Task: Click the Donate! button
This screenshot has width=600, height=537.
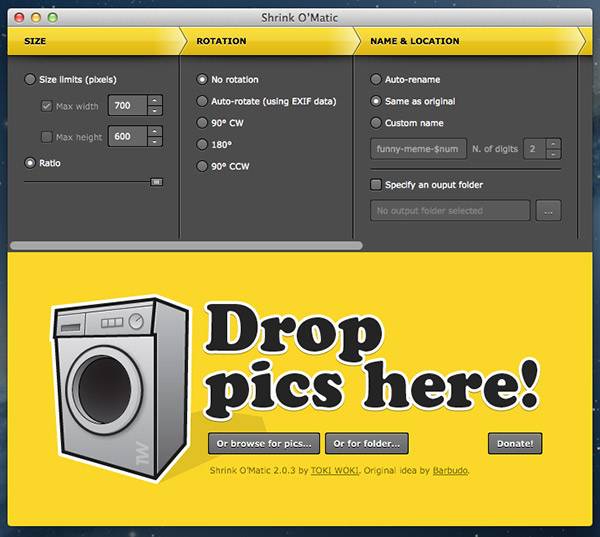Action: 515,443
